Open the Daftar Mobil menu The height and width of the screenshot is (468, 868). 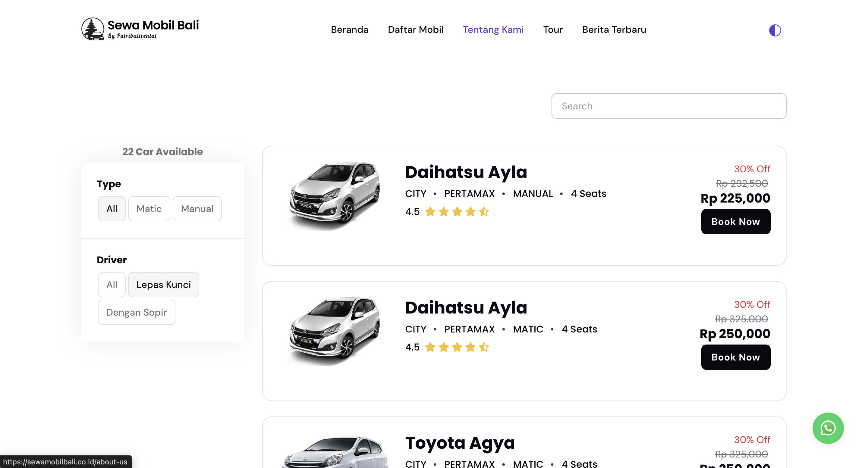tap(416, 30)
